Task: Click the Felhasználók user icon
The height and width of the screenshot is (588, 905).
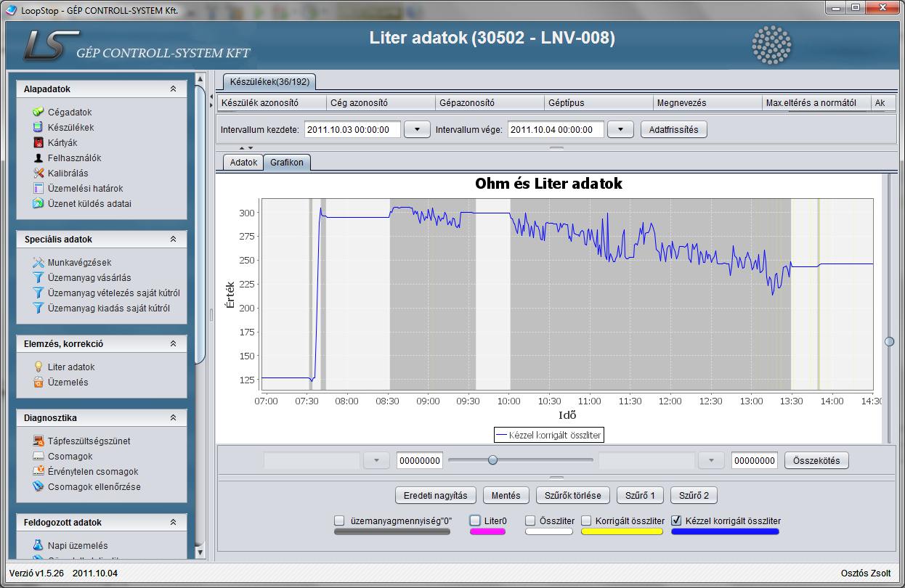Action: click(x=38, y=158)
